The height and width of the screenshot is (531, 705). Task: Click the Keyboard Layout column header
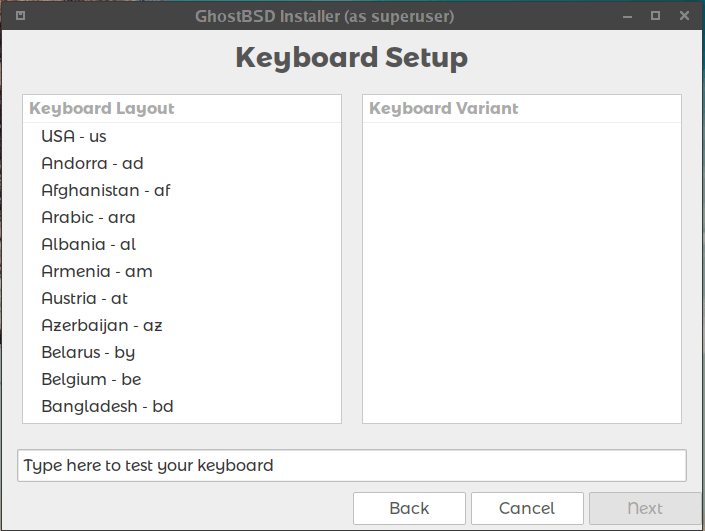pos(182,108)
